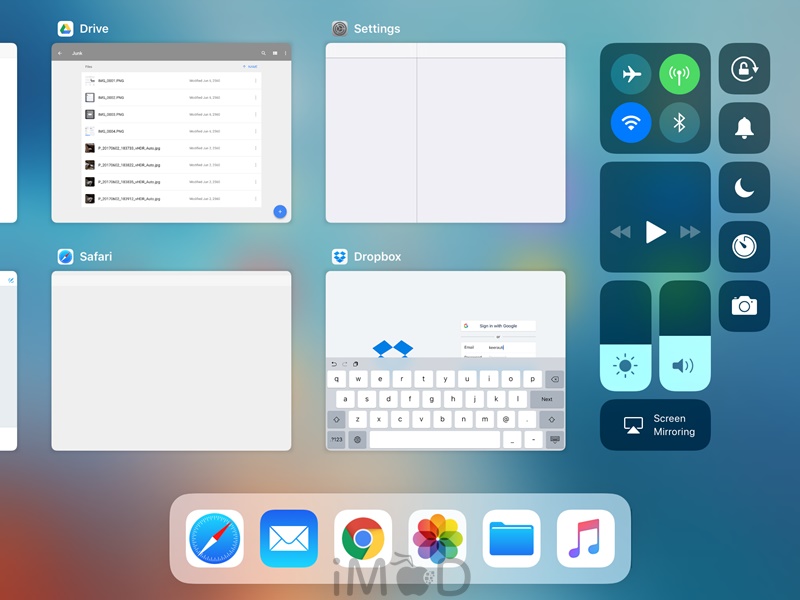Image resolution: width=800 pixels, height=600 pixels.
Task: Switch to the Settings app card
Action: (445, 132)
